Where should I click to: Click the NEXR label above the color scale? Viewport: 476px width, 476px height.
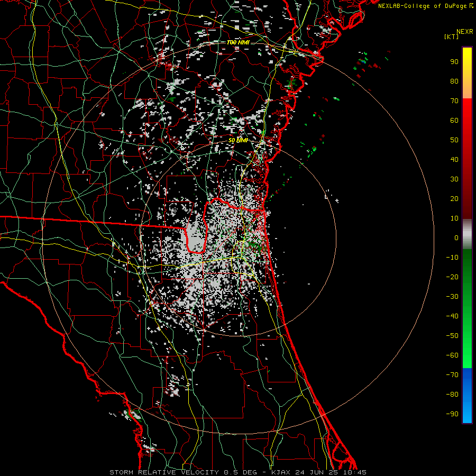pos(464,32)
